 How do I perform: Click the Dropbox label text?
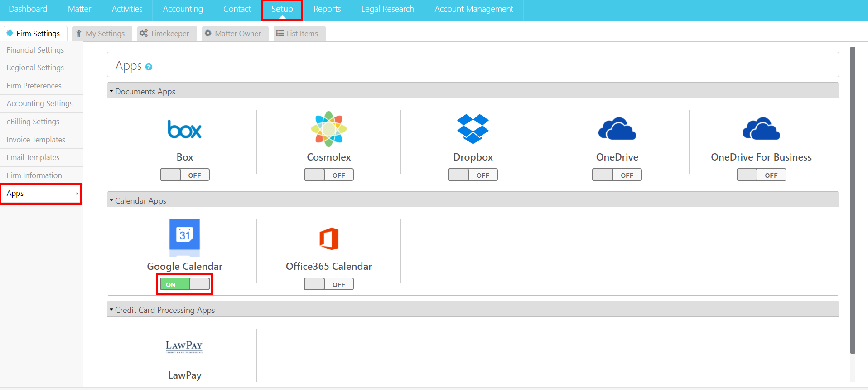coord(473,157)
